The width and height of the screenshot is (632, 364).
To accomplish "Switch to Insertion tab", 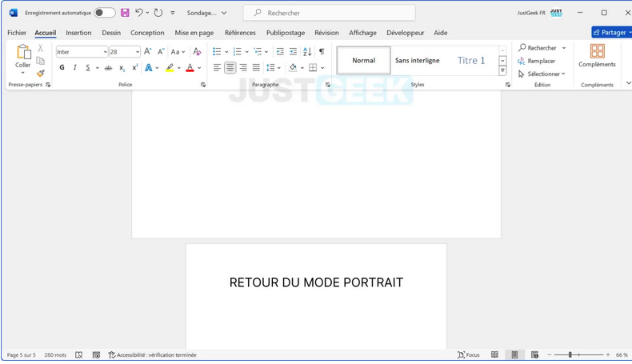I will point(78,33).
